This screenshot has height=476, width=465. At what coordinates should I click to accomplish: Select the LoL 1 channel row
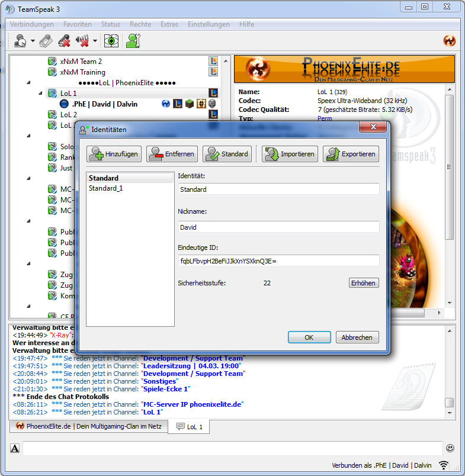[x=133, y=93]
